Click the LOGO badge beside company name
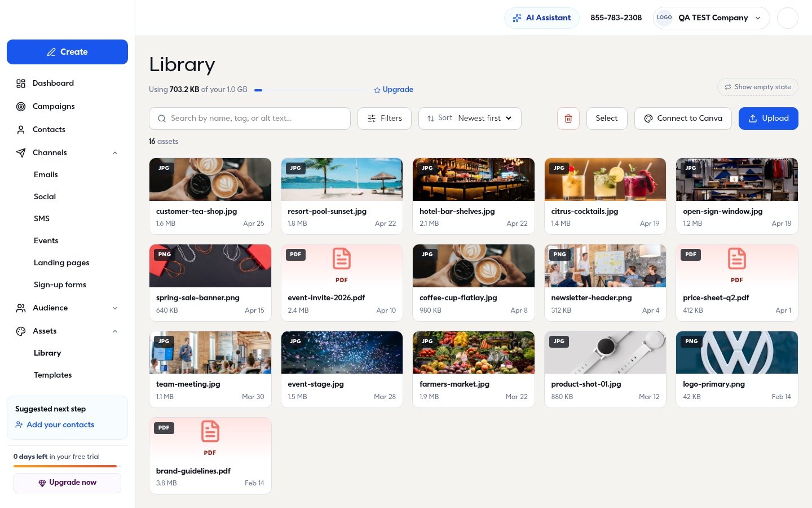812x508 pixels. (664, 17)
